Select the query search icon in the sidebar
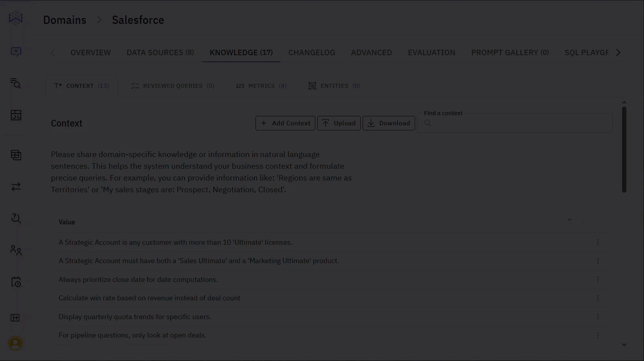The image size is (644, 361). [16, 83]
